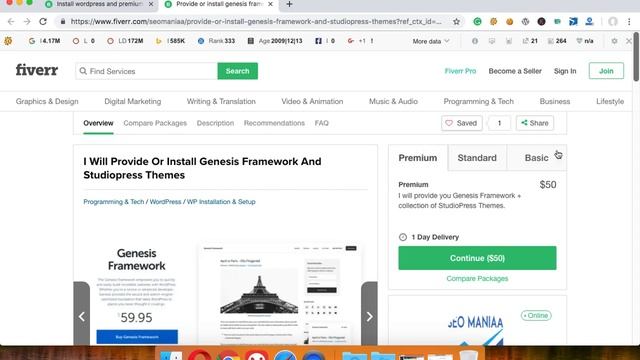
Task: Click Google index 4.17M metric
Action: 44,41
